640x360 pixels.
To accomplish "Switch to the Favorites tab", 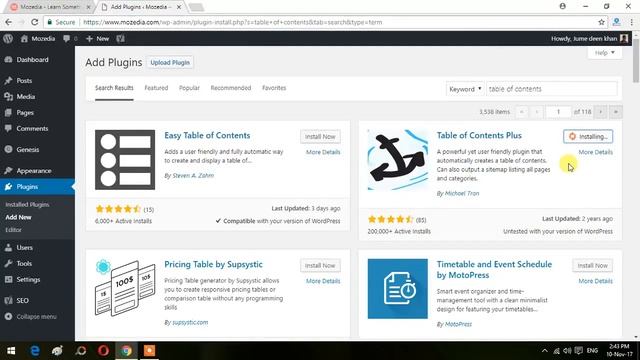I will [x=274, y=88].
